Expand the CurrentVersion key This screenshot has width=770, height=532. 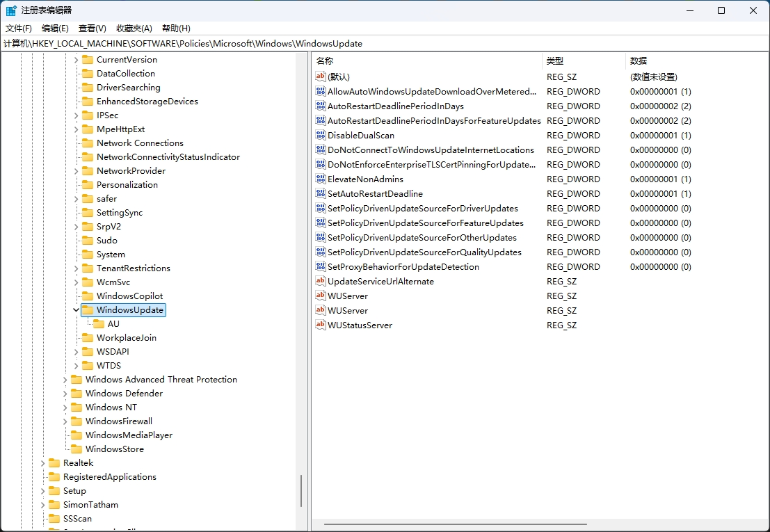point(76,59)
